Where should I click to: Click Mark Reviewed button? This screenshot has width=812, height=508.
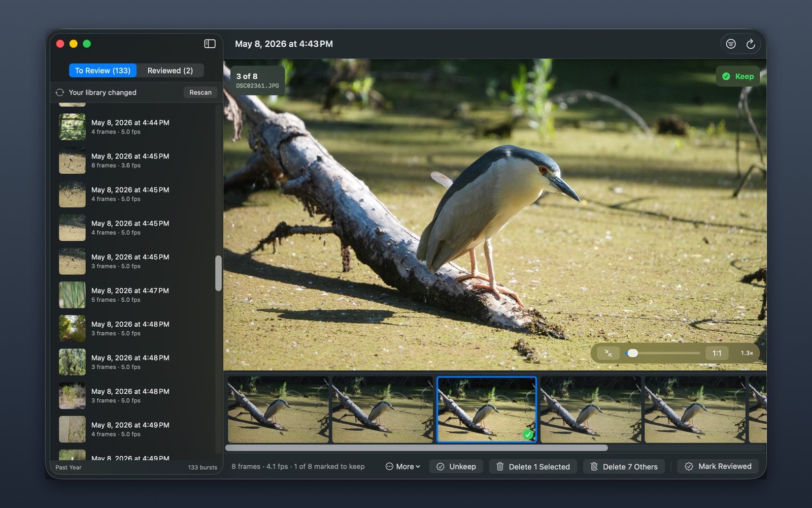click(718, 466)
